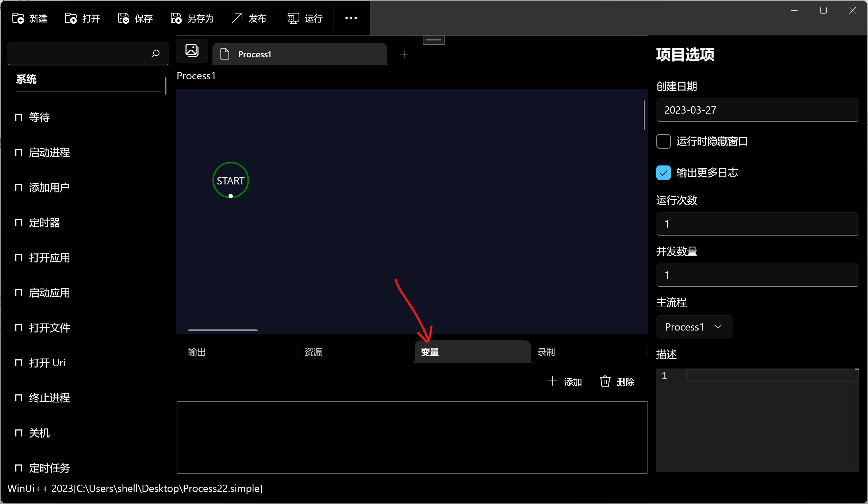Click the image icon beside Process1 tab

(x=192, y=50)
